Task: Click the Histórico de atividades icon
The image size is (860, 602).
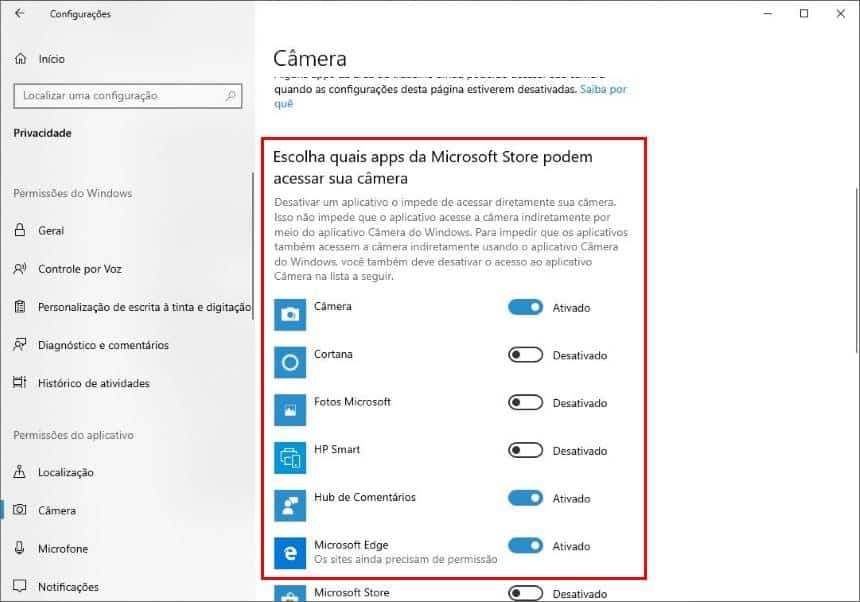Action: pyautogui.click(x=20, y=383)
